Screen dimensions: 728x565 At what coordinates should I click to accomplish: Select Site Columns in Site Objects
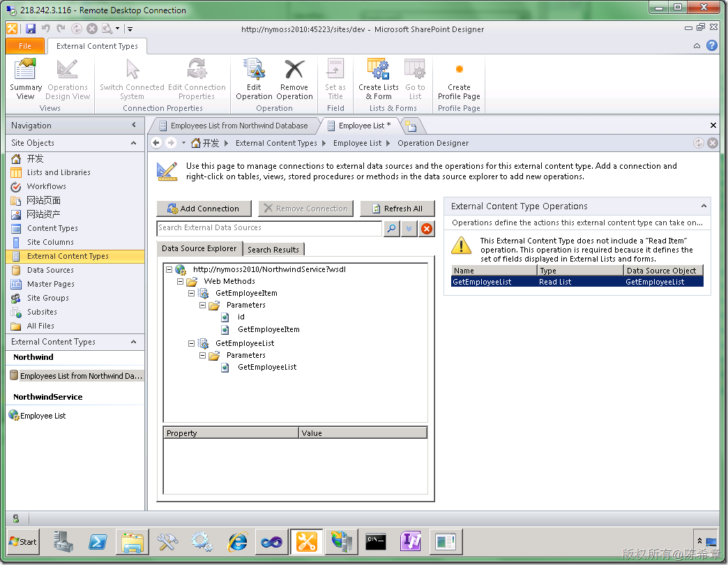tap(50, 242)
